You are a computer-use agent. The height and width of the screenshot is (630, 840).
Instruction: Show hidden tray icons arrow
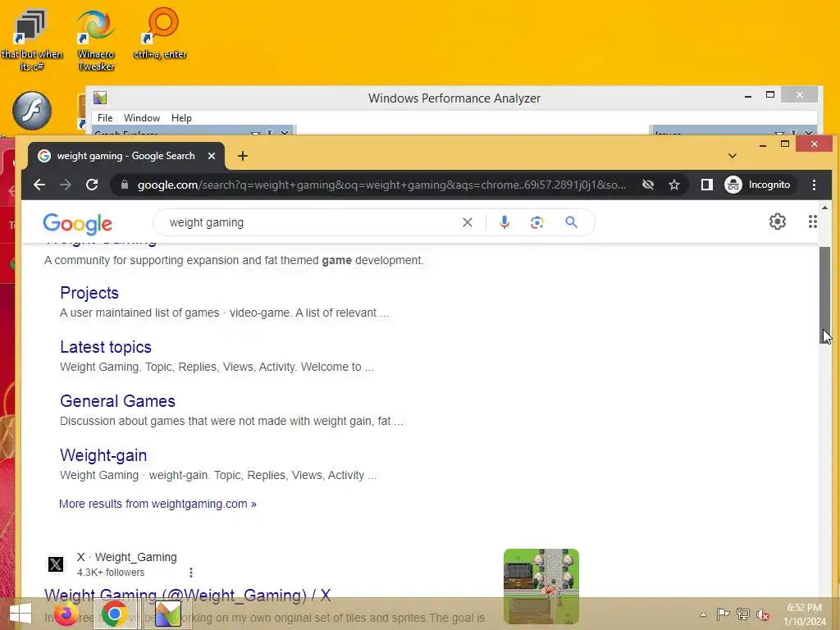(x=703, y=614)
